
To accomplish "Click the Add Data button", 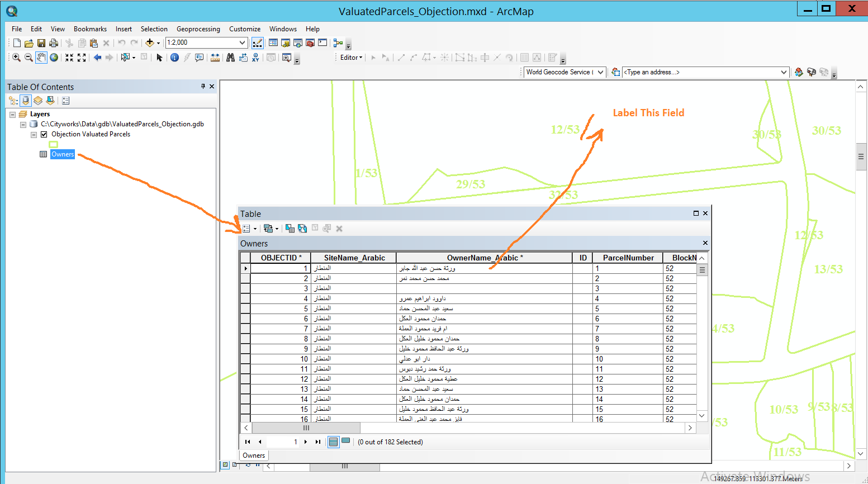I will coord(149,43).
